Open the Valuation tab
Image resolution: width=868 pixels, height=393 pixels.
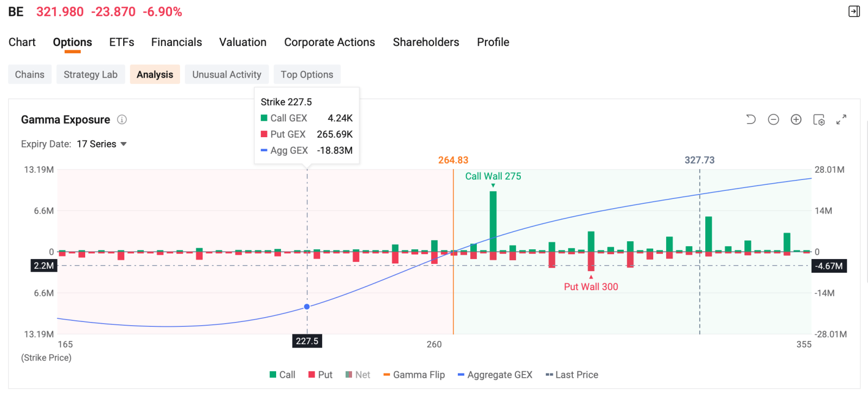242,42
